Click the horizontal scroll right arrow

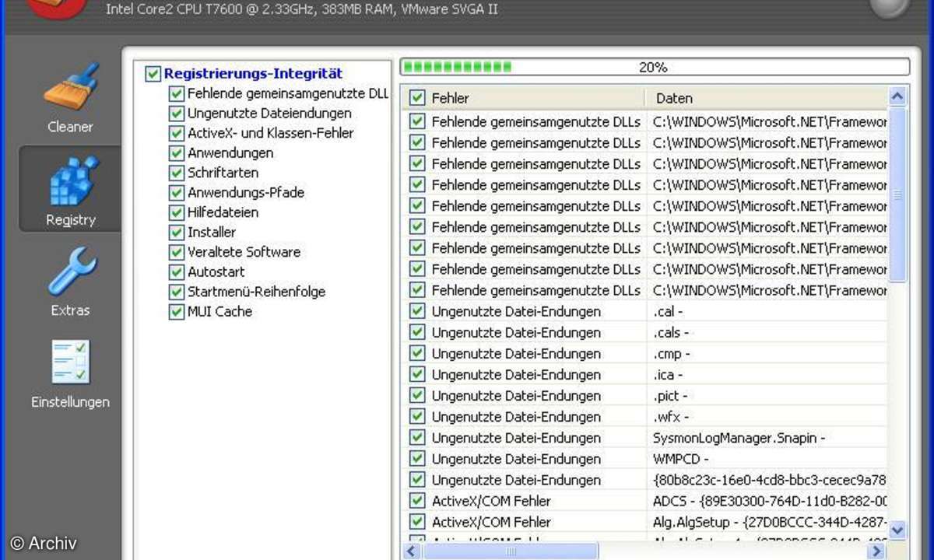877,551
